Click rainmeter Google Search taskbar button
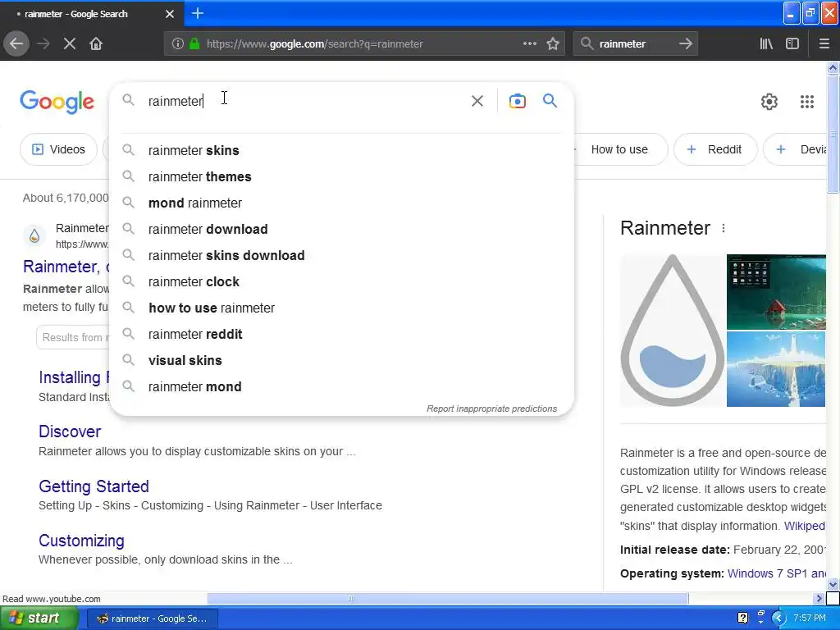This screenshot has height=630, width=840. coord(152,619)
